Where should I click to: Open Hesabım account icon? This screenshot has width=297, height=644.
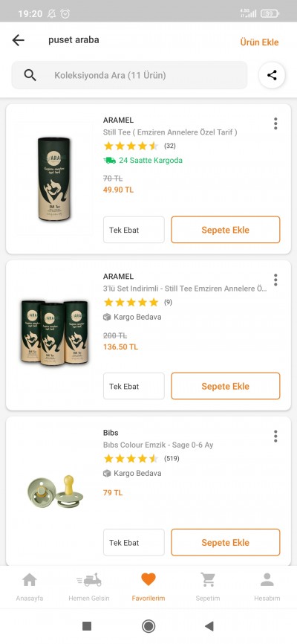[x=267, y=580]
